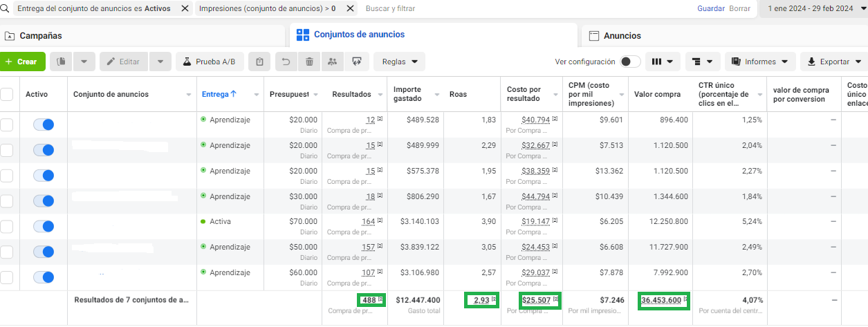Click the 3,90 Roas value
Viewport: 868px width, 327px height.
point(488,221)
